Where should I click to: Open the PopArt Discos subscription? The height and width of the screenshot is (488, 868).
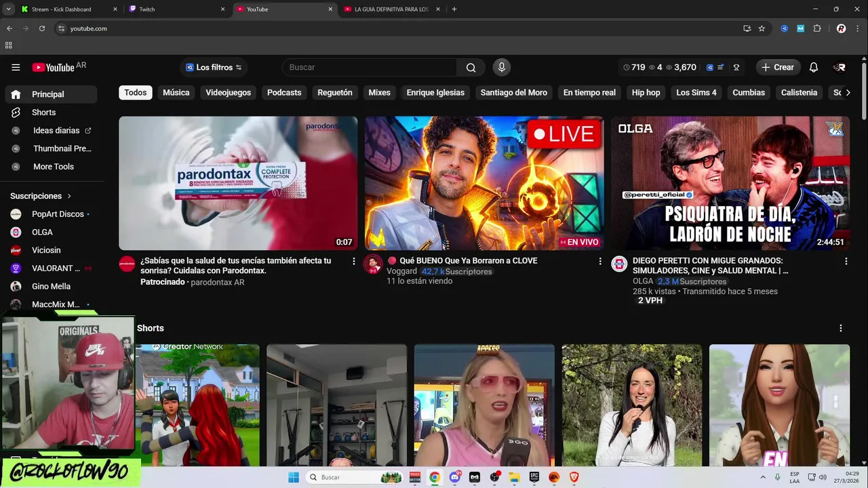pos(51,214)
